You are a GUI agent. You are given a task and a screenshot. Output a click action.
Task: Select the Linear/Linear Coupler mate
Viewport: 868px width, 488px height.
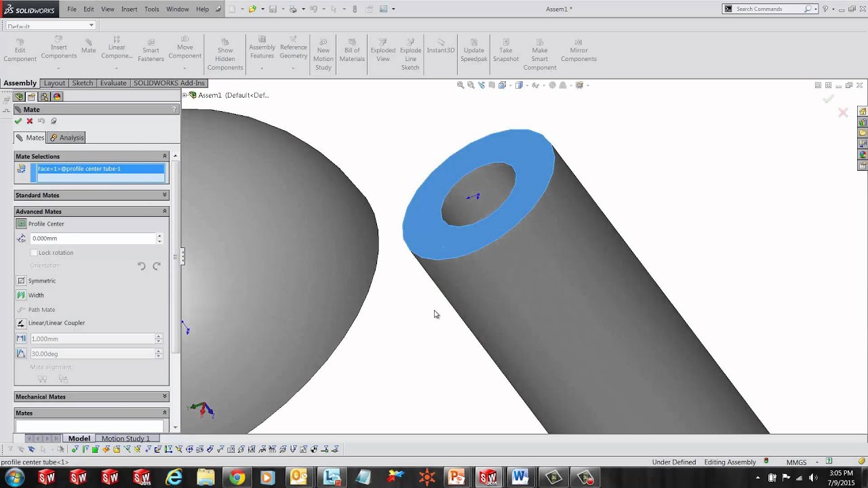coord(21,323)
